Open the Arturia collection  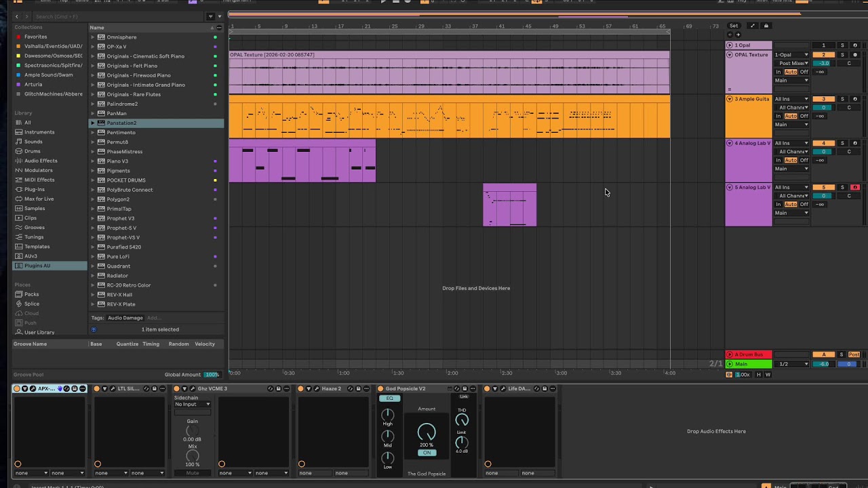(33, 84)
